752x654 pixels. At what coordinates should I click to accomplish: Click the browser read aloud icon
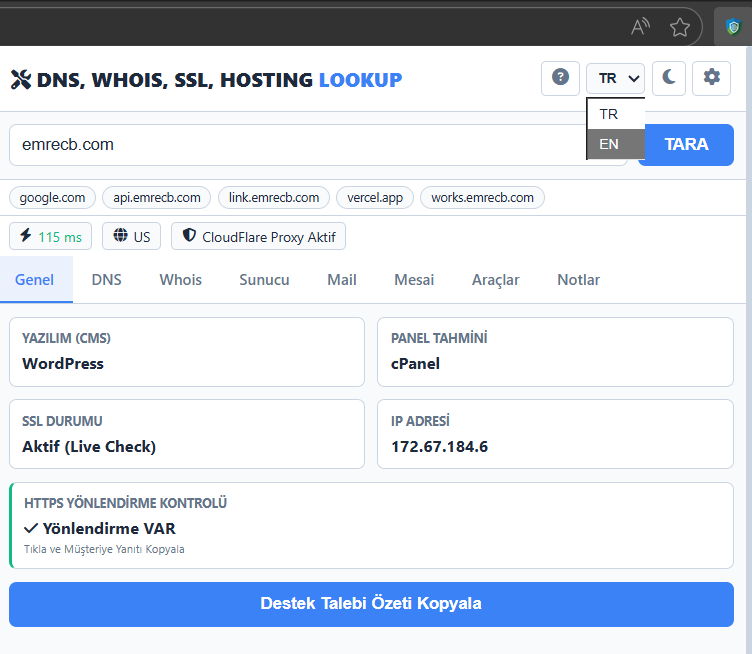[641, 27]
